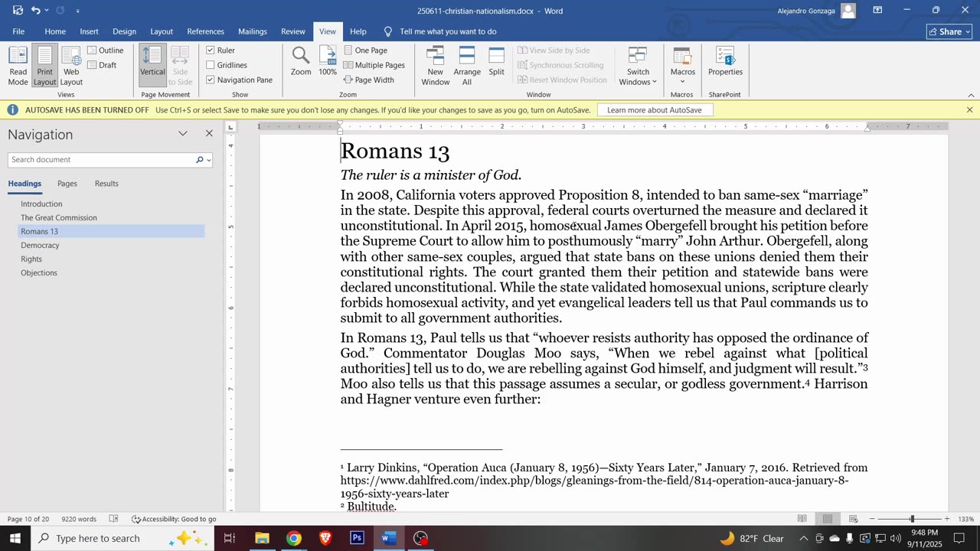Fit zoom to Page Width
The width and height of the screenshot is (980, 551).
click(368, 80)
